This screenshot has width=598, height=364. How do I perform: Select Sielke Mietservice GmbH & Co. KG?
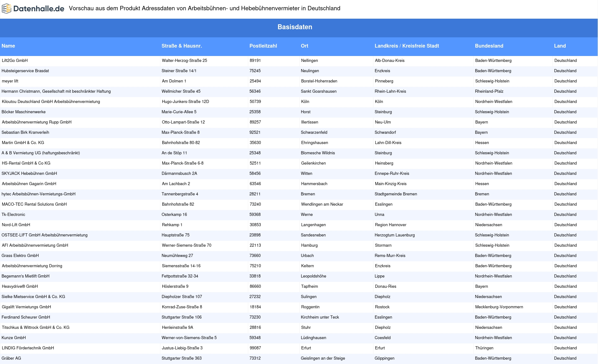[33, 297]
